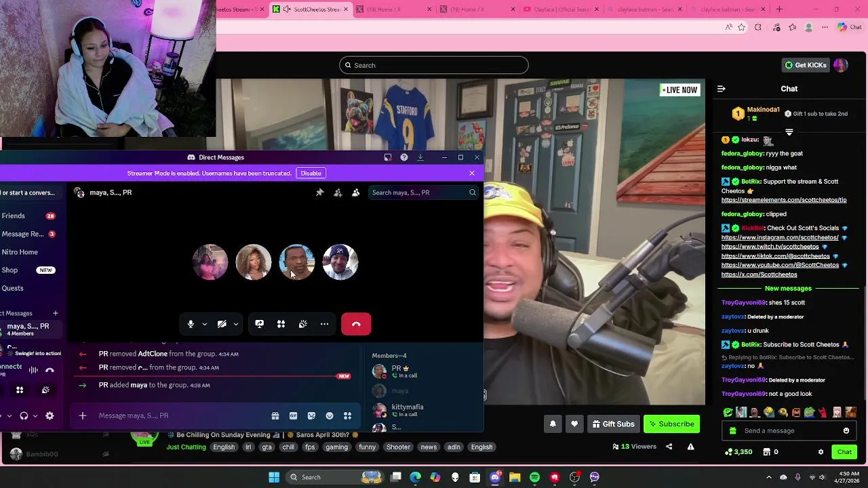This screenshot has height=488, width=868.
Task: Report the stream warning icon
Action: 690,447
